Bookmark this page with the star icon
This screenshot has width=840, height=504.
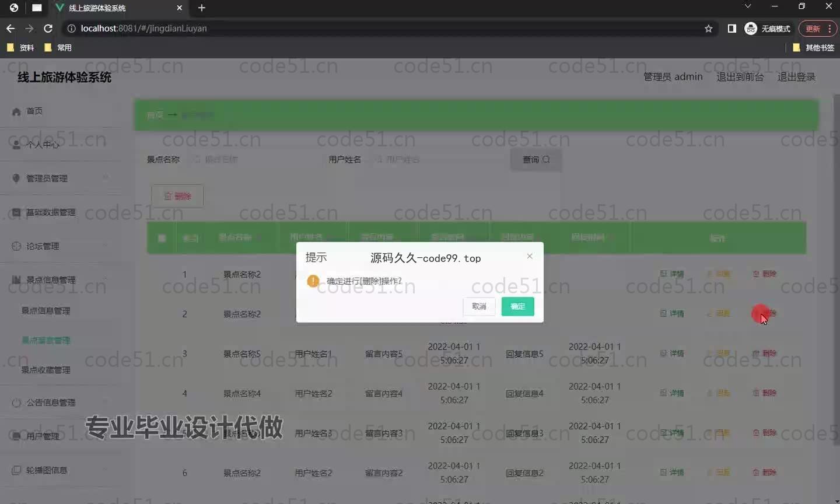tap(708, 29)
